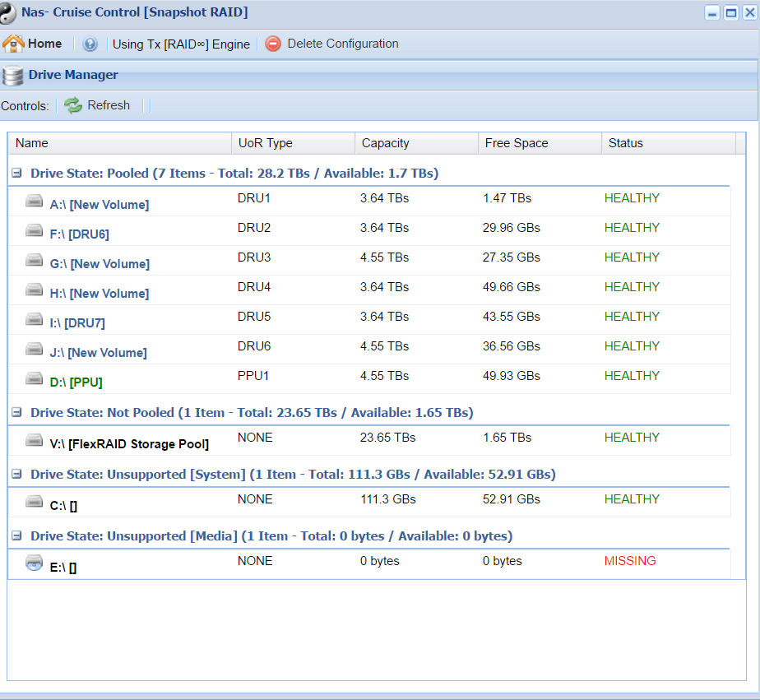Click Using Tx [RAID∞] Engine label
Viewport: 760px width, 700px height.
[x=181, y=44]
